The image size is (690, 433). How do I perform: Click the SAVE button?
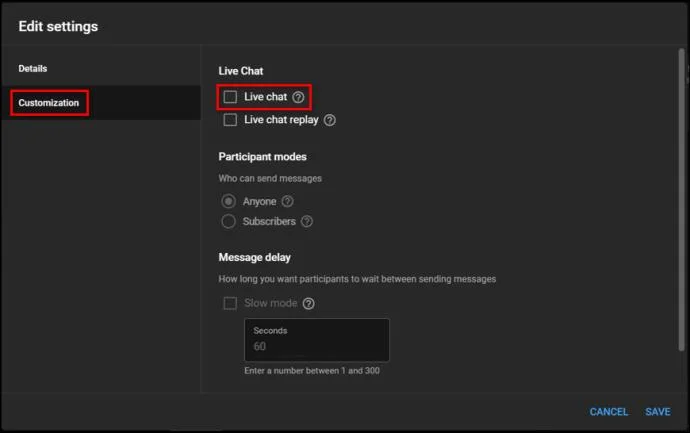[658, 412]
